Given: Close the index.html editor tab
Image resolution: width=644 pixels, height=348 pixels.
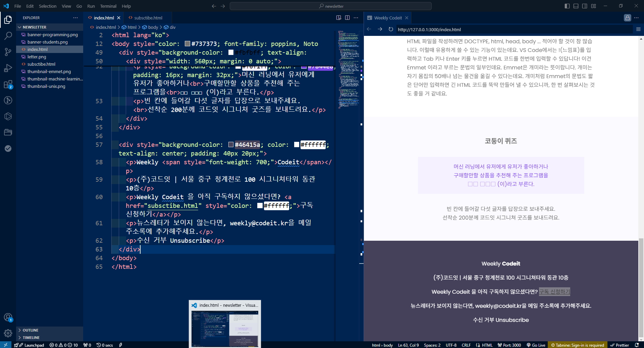Looking at the screenshot, I should click(119, 18).
